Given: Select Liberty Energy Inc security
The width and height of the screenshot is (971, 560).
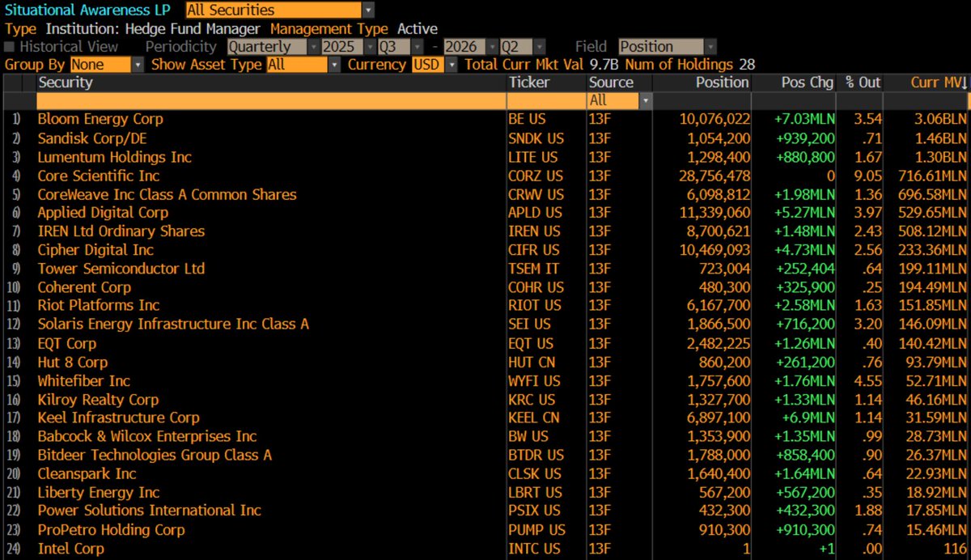Looking at the screenshot, I should (x=99, y=492).
